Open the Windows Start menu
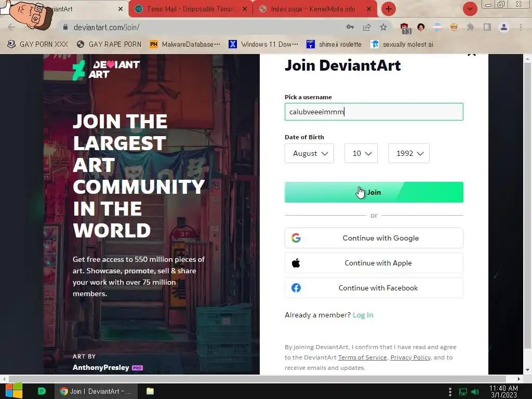 (x=14, y=391)
